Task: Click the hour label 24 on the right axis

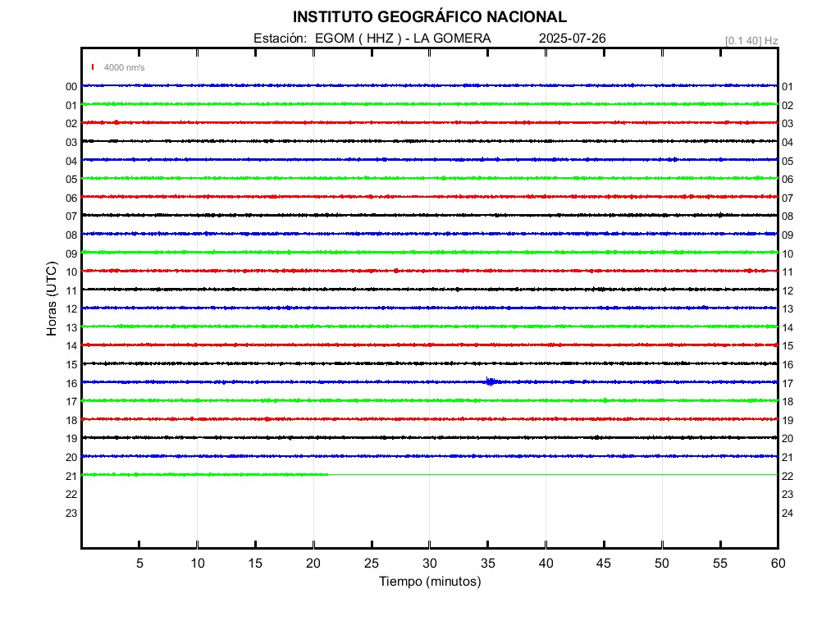Action: tap(787, 514)
